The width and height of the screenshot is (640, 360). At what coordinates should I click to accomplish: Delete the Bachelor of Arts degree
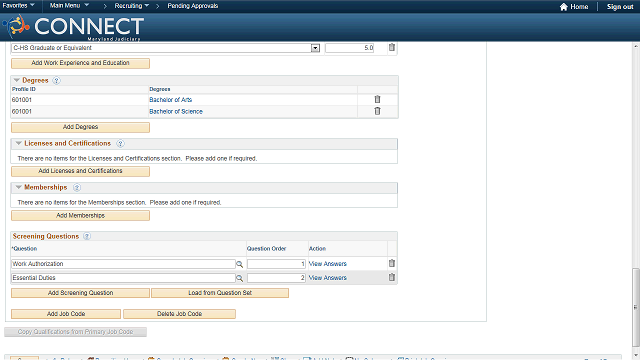pyautogui.click(x=377, y=99)
